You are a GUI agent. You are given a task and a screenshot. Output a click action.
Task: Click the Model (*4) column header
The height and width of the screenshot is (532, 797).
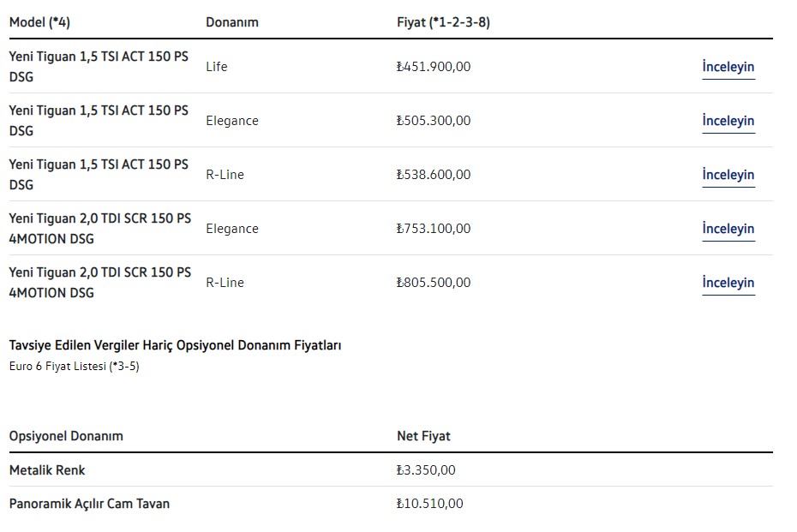point(39,22)
